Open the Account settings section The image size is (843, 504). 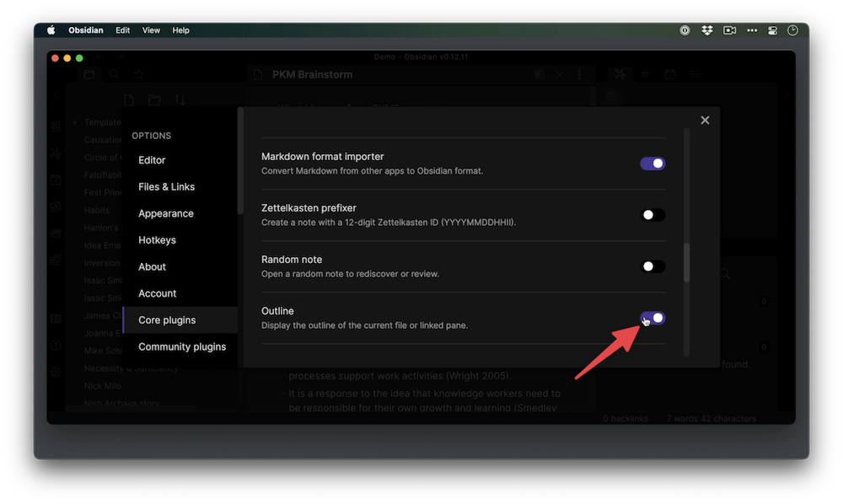click(157, 293)
